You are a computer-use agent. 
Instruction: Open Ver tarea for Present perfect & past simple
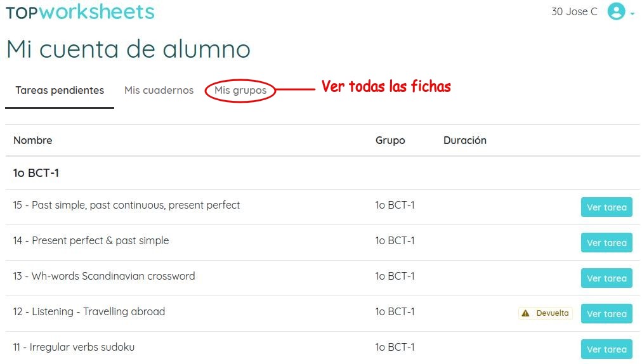pos(606,243)
